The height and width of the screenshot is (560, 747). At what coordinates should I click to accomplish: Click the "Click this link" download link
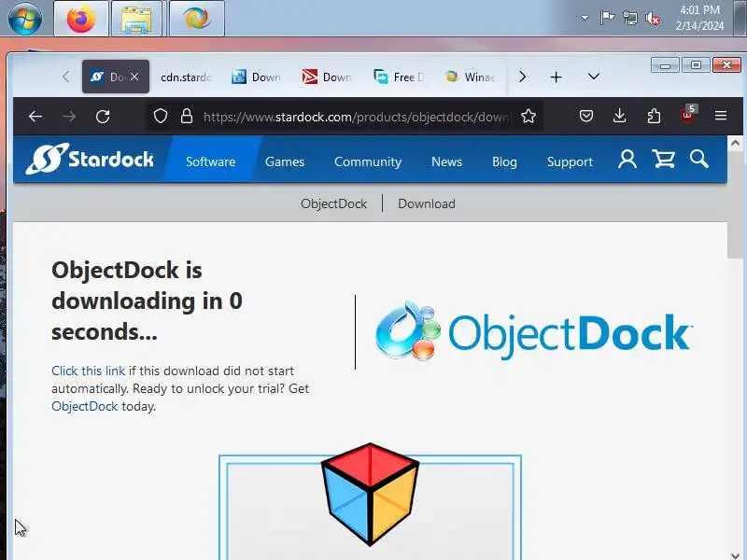(88, 371)
